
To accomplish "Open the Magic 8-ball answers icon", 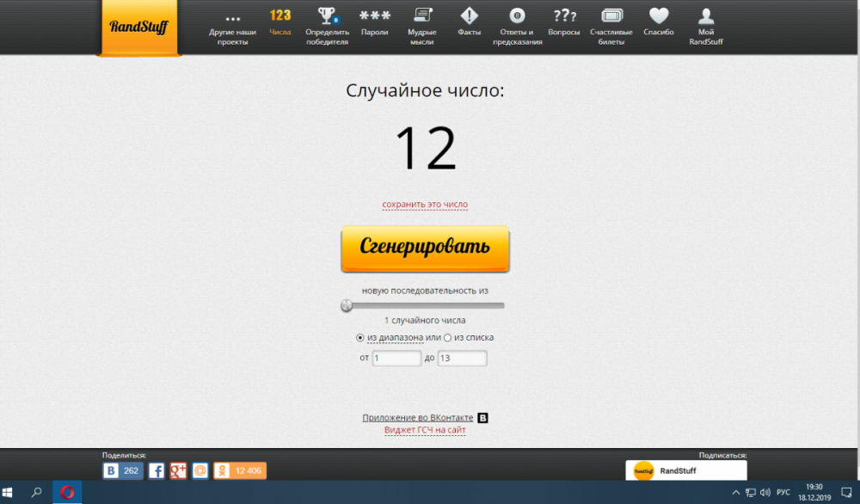I will tap(517, 16).
